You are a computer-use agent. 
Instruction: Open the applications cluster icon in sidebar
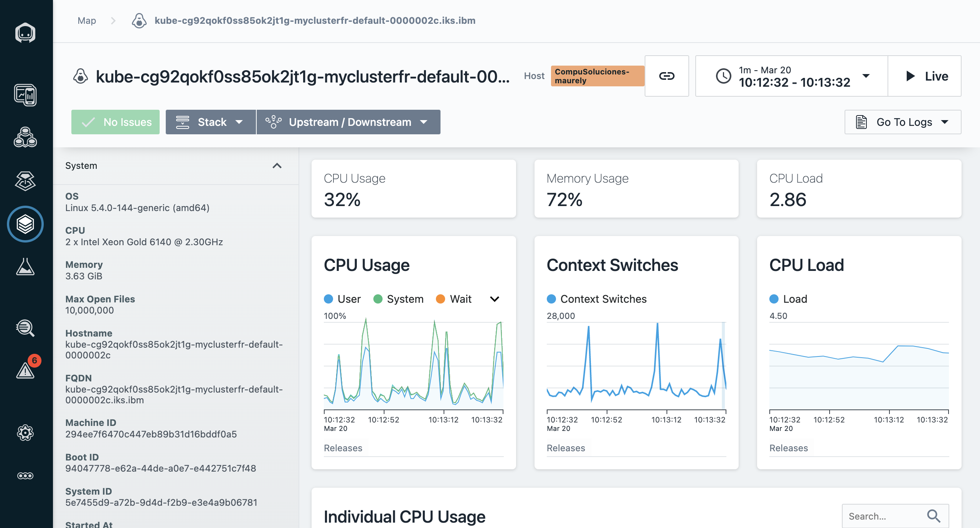tap(25, 137)
